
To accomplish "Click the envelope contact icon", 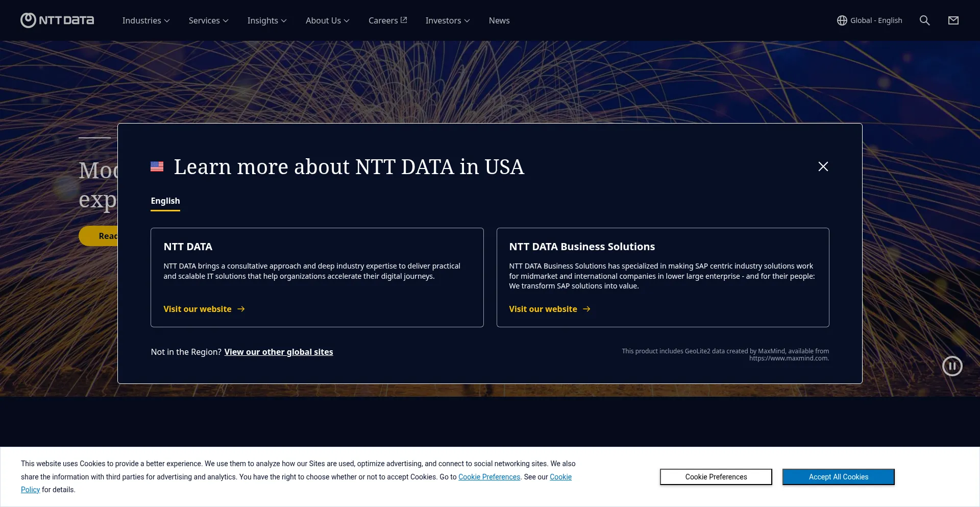I will 953,20.
